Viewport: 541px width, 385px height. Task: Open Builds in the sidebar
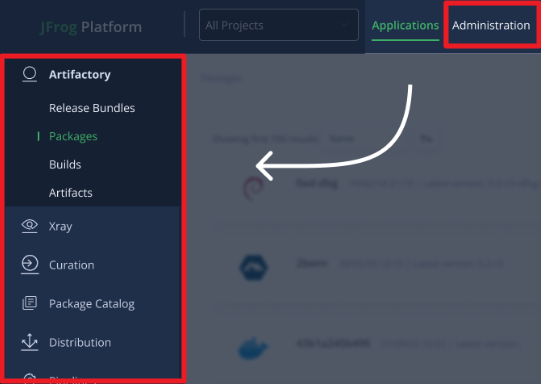pyautogui.click(x=65, y=165)
